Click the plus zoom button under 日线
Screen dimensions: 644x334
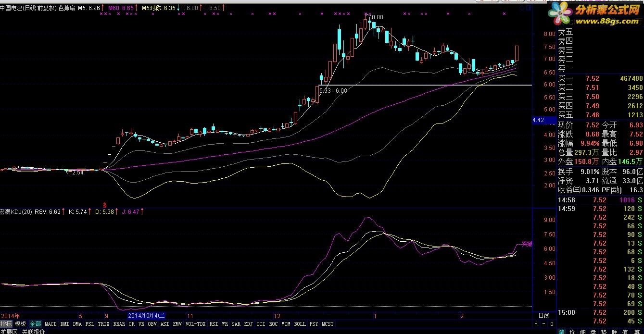[536, 324]
